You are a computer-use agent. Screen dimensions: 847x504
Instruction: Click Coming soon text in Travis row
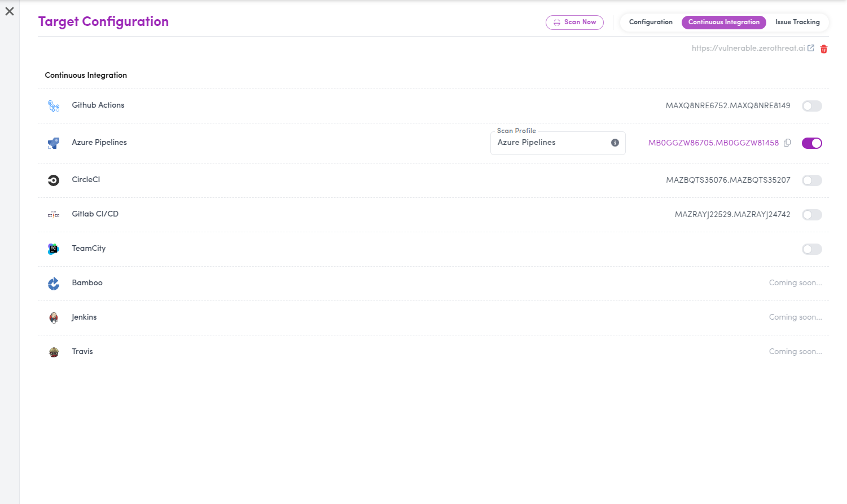click(796, 351)
